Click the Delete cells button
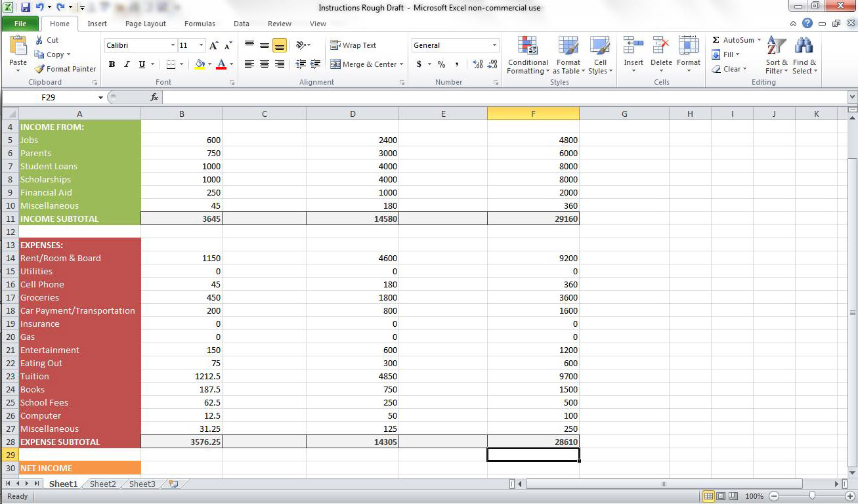Image resolution: width=858 pixels, height=504 pixels. coord(661,55)
